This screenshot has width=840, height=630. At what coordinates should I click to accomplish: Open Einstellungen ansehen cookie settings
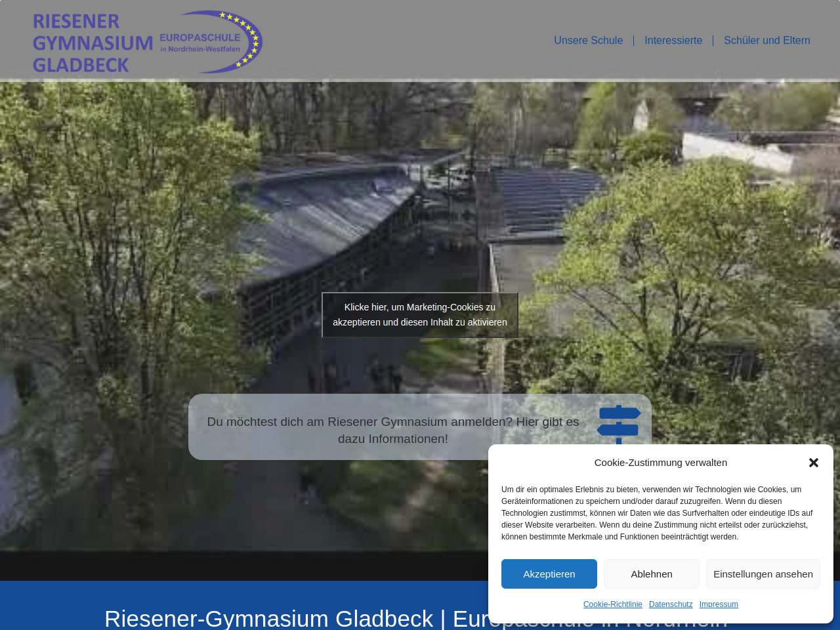(x=763, y=574)
